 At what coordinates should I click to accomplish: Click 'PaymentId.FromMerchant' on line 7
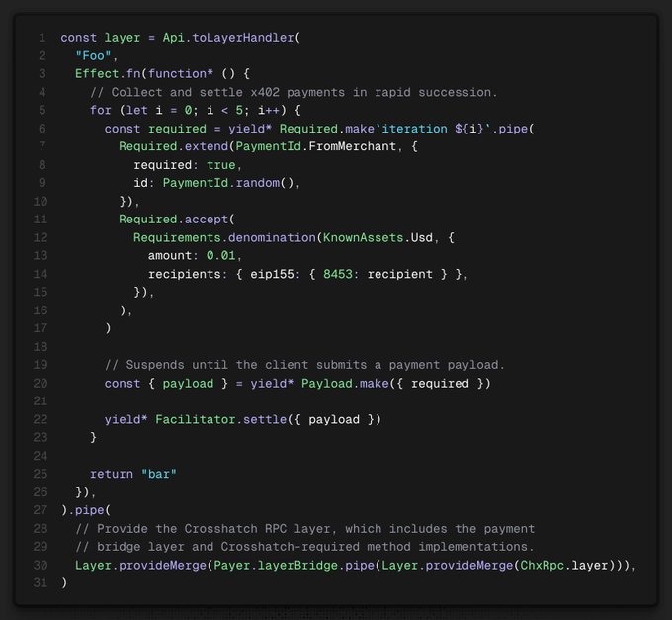(316, 146)
